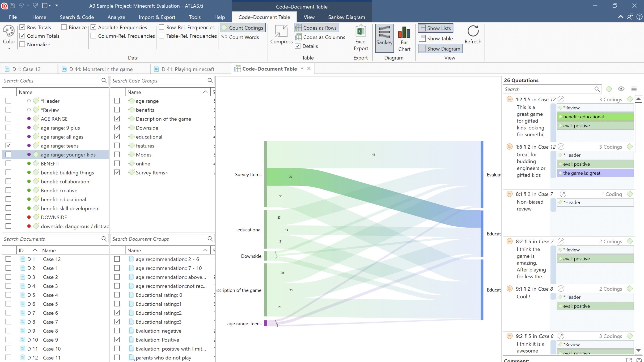Click the Save icon in title bar
This screenshot has height=362, width=644.
[x=13, y=5]
